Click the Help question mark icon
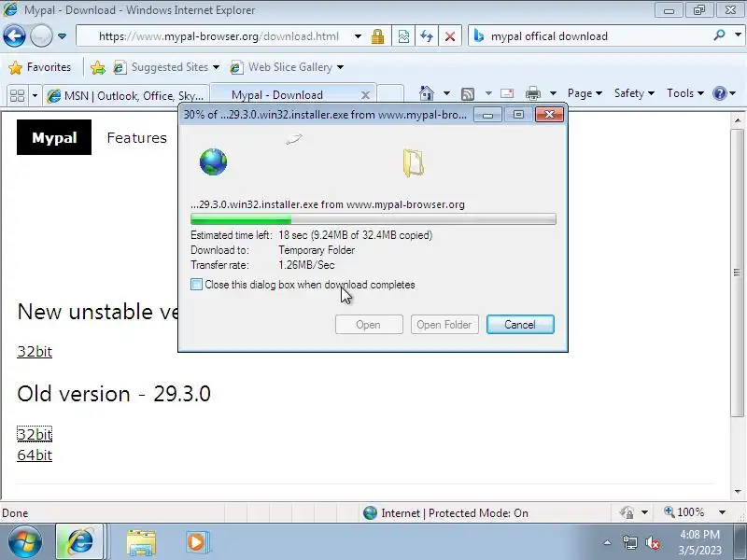This screenshot has width=747, height=560. tap(719, 93)
